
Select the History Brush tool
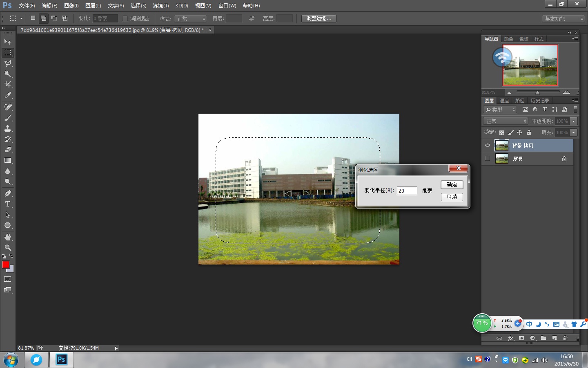8,139
